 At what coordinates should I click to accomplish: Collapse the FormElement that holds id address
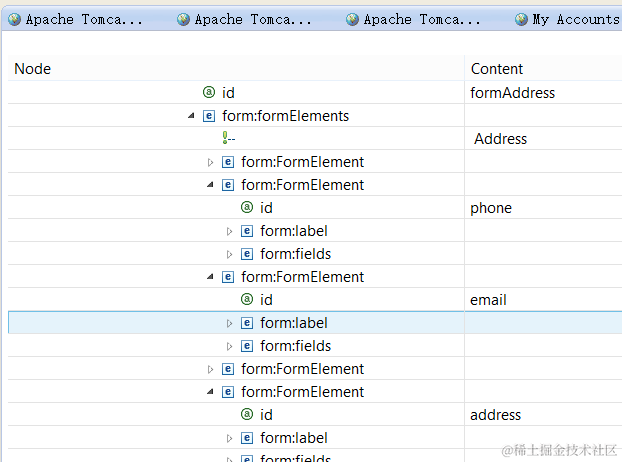pos(210,392)
